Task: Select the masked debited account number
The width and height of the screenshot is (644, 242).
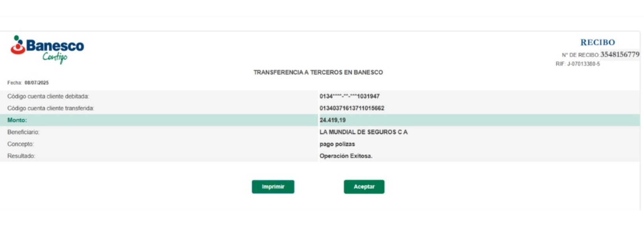Action: (x=349, y=96)
